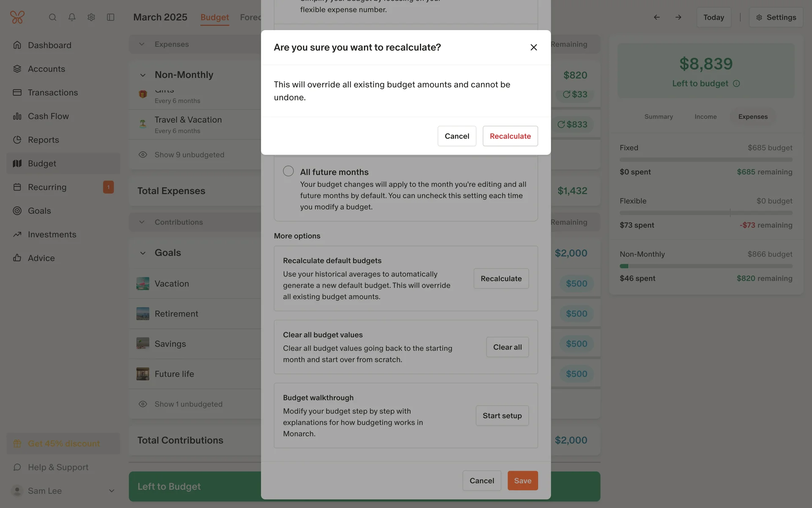812x508 pixels.
Task: Collapse the Non-Monthly section chevron
Action: point(143,75)
